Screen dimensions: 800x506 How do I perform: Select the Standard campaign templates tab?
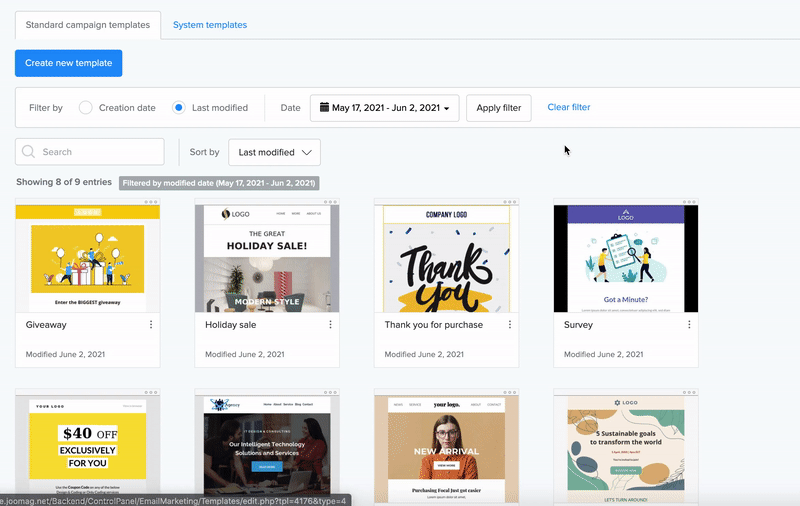(88, 24)
